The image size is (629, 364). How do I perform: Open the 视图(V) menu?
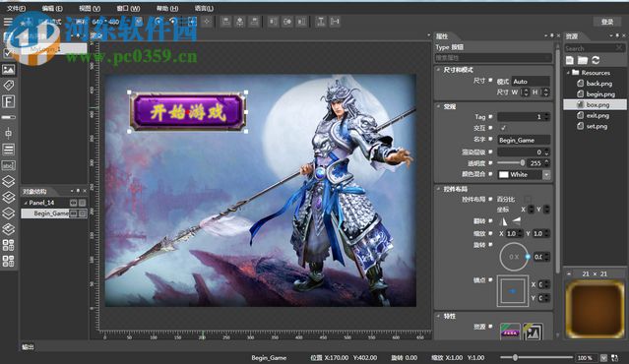click(90, 8)
